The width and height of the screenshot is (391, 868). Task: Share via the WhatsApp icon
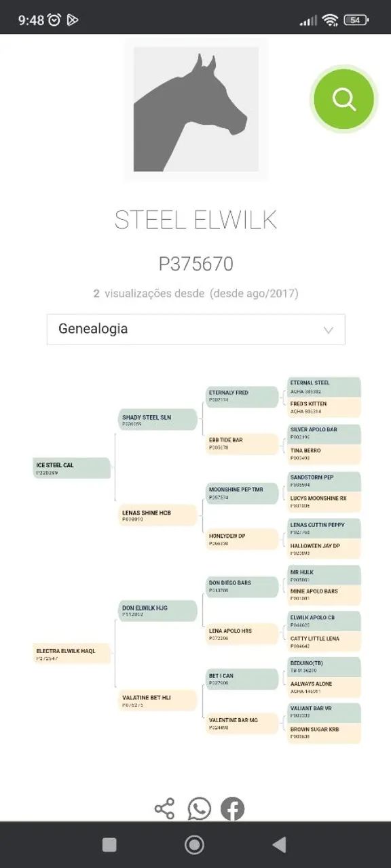[x=199, y=808]
